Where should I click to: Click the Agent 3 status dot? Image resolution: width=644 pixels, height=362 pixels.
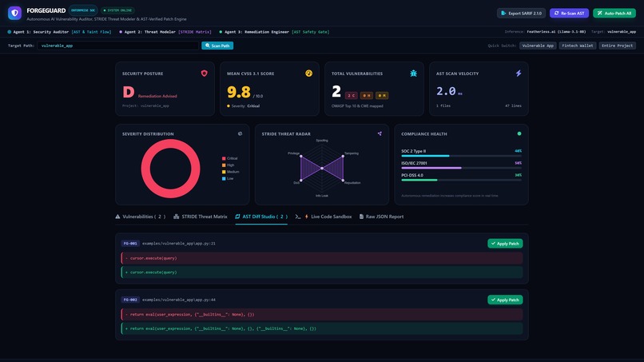coord(221,32)
